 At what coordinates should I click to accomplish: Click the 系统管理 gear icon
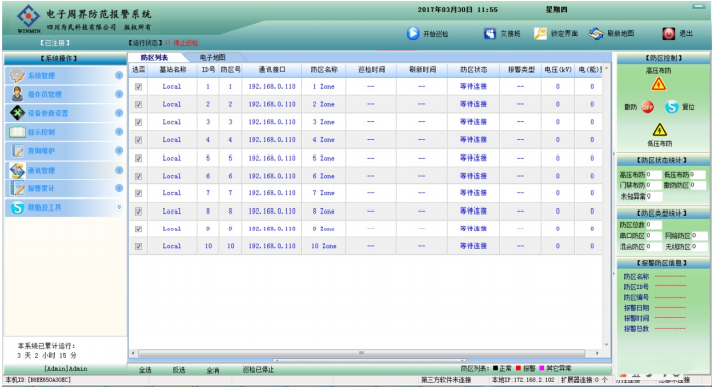pyautogui.click(x=17, y=75)
